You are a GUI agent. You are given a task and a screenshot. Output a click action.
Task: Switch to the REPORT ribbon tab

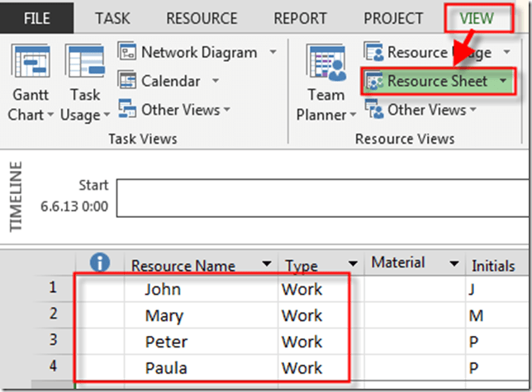[x=300, y=18]
